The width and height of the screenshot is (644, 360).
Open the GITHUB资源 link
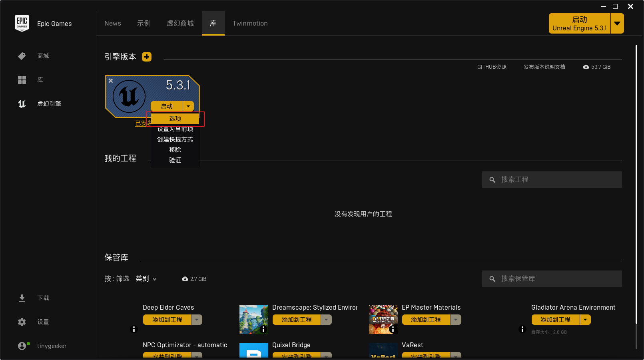(x=492, y=67)
